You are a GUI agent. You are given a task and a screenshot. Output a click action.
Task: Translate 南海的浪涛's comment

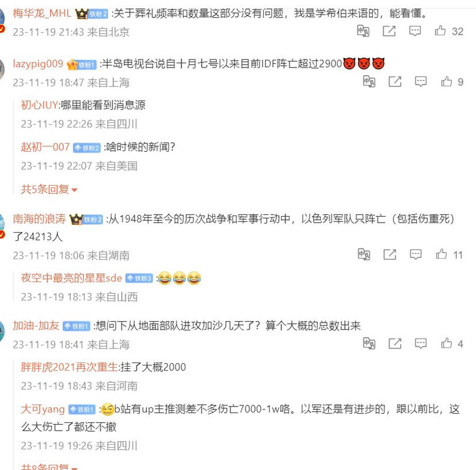(364, 254)
